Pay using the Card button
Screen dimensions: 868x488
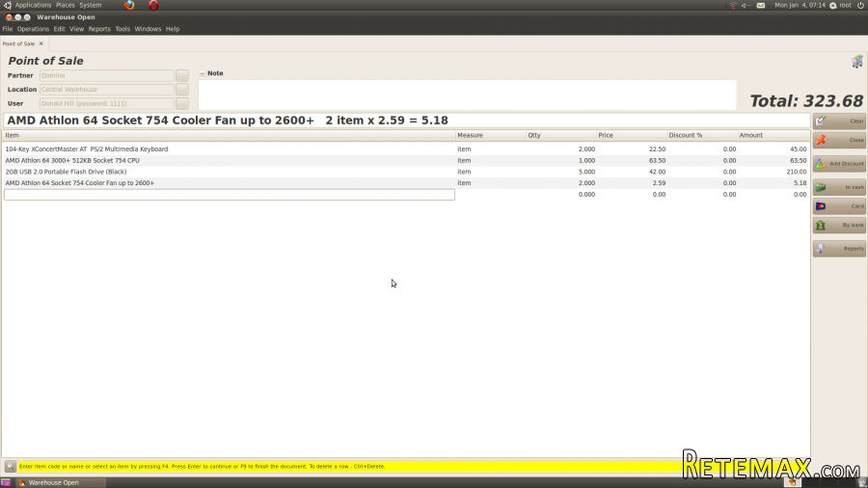[x=839, y=206]
